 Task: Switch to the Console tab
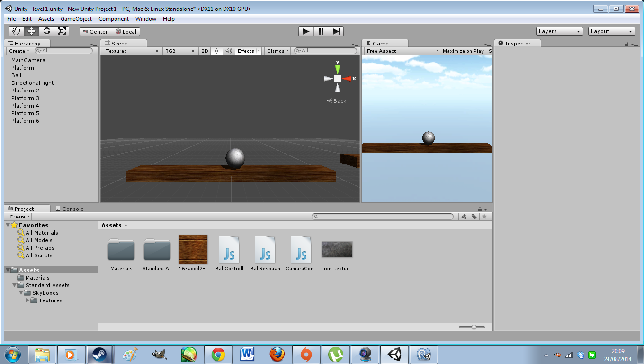pyautogui.click(x=70, y=209)
